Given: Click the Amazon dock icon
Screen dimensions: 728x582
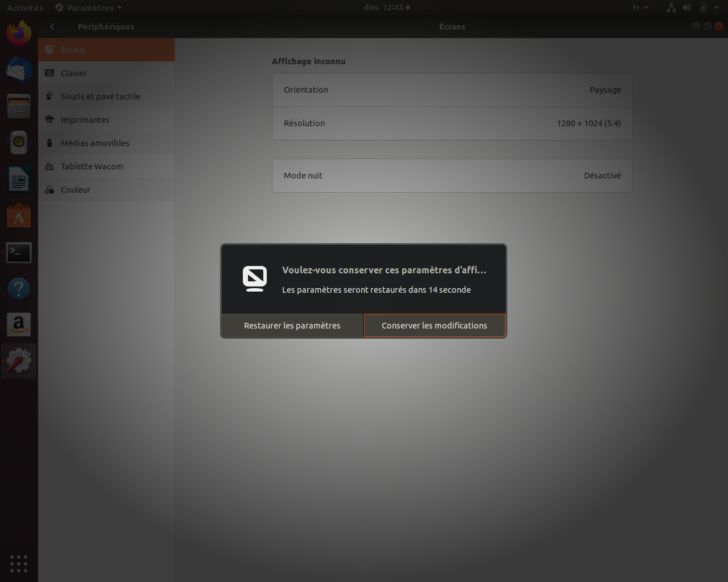Looking at the screenshot, I should click(19, 325).
